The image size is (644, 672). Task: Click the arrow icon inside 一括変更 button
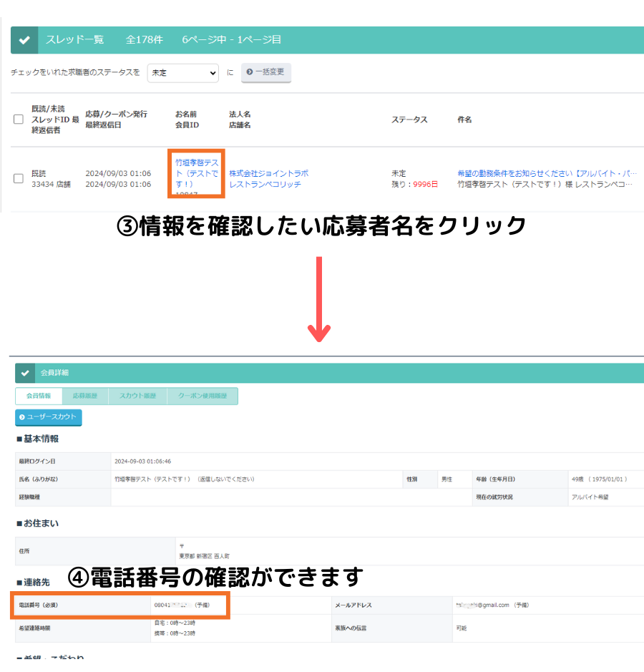point(250,72)
